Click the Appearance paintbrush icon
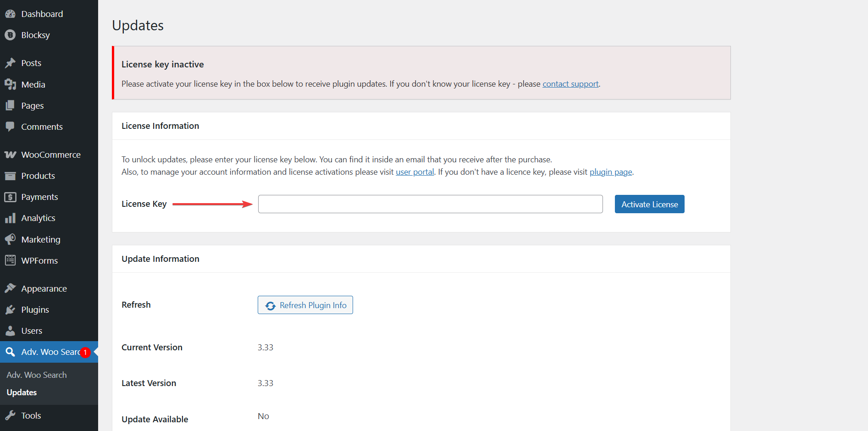Image resolution: width=868 pixels, height=431 pixels. click(10, 288)
